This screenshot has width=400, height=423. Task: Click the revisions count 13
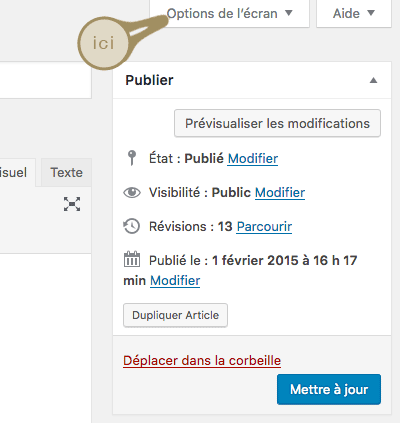click(225, 227)
